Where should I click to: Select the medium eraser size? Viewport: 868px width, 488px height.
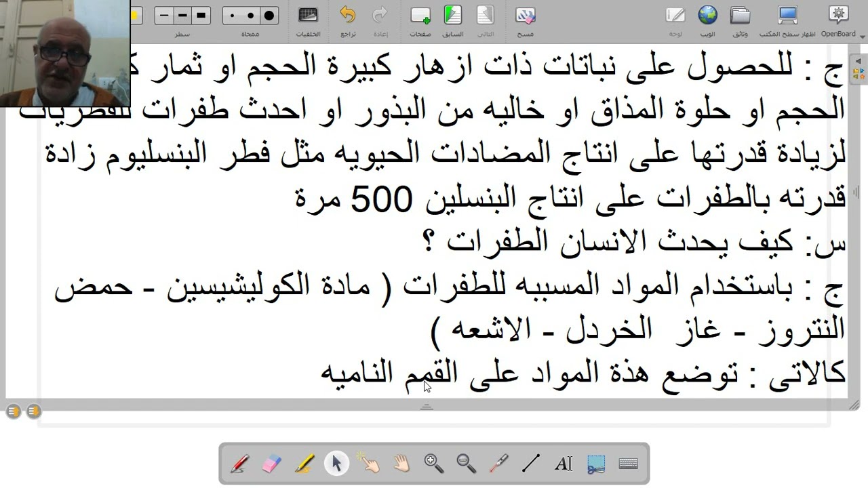[x=250, y=15]
